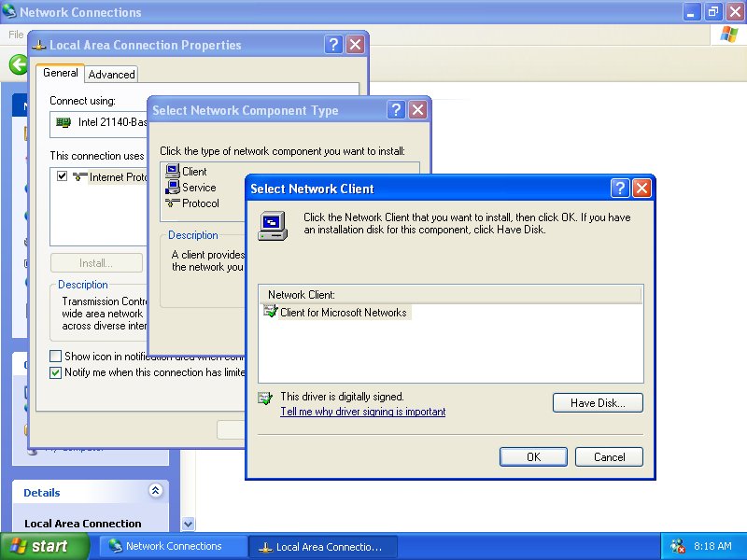Click the down scroll arrow on the left pane
The image size is (747, 560).
(188, 524)
